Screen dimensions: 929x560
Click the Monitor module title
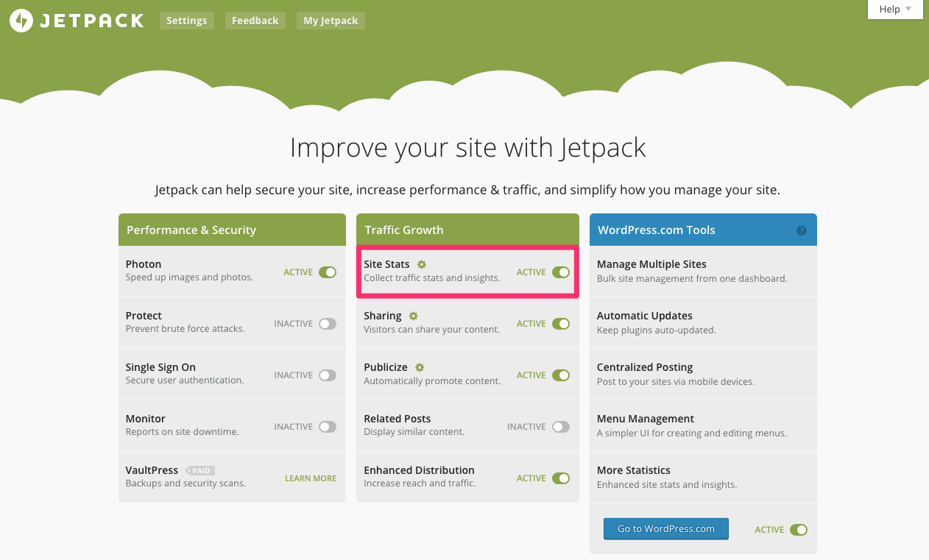[x=146, y=419]
